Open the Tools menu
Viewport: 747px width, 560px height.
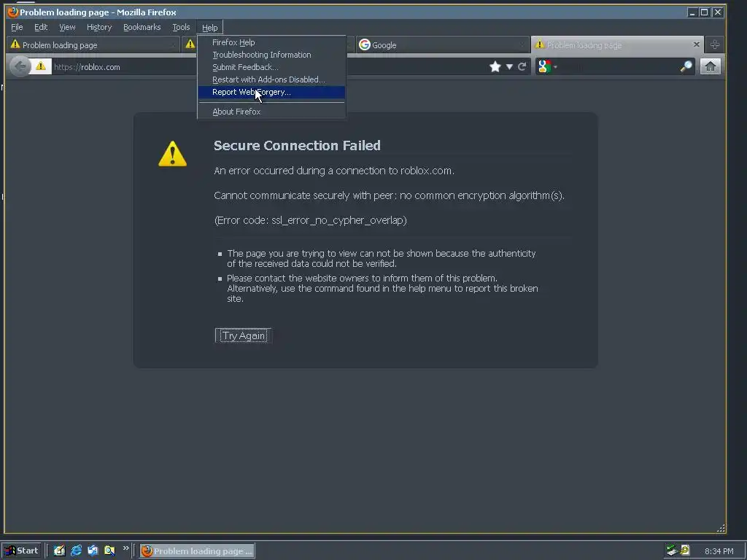coord(181,27)
